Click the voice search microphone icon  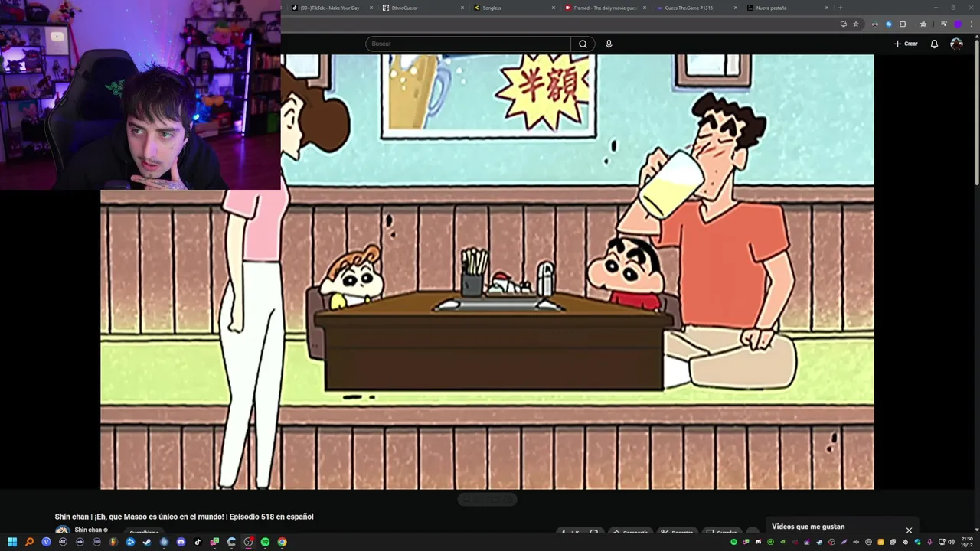609,44
